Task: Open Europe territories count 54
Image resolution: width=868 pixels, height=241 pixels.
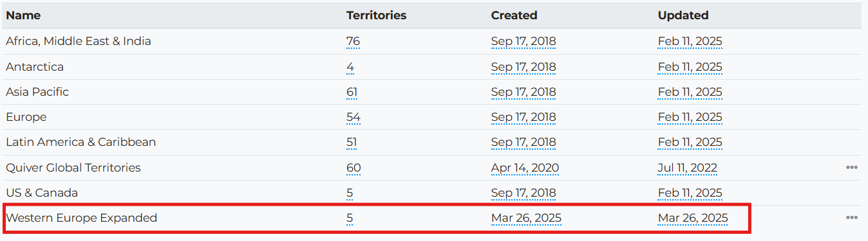Action: tap(353, 117)
